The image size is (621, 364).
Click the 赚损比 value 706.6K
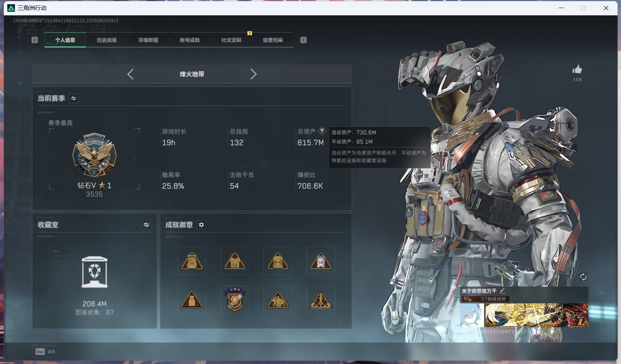click(x=310, y=186)
